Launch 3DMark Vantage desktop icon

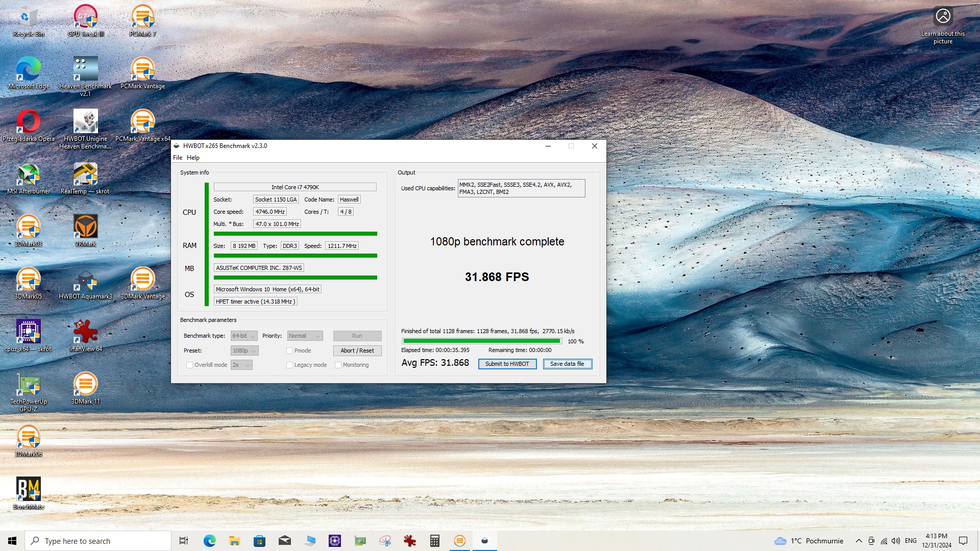click(x=143, y=284)
